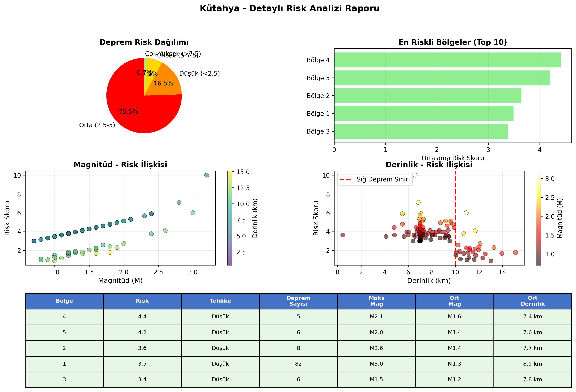Select the green bar for Bölge 3
The width and height of the screenshot is (576, 392).
[x=421, y=131]
